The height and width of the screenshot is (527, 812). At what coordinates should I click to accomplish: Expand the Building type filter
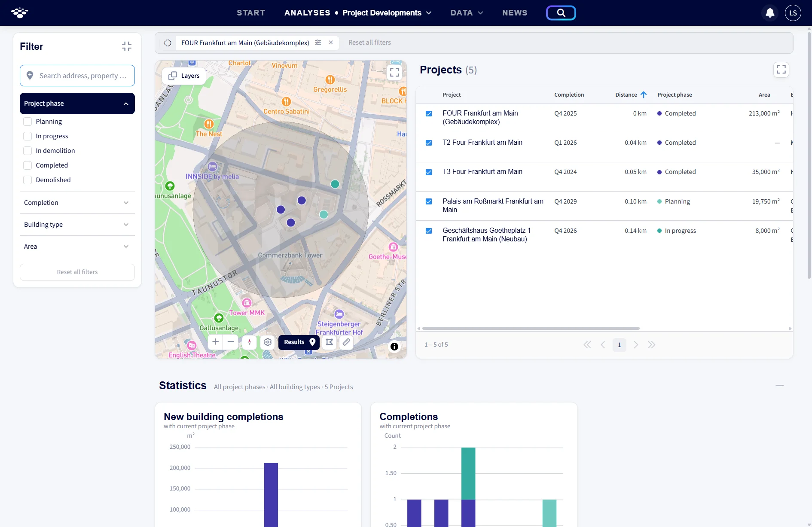coord(77,225)
